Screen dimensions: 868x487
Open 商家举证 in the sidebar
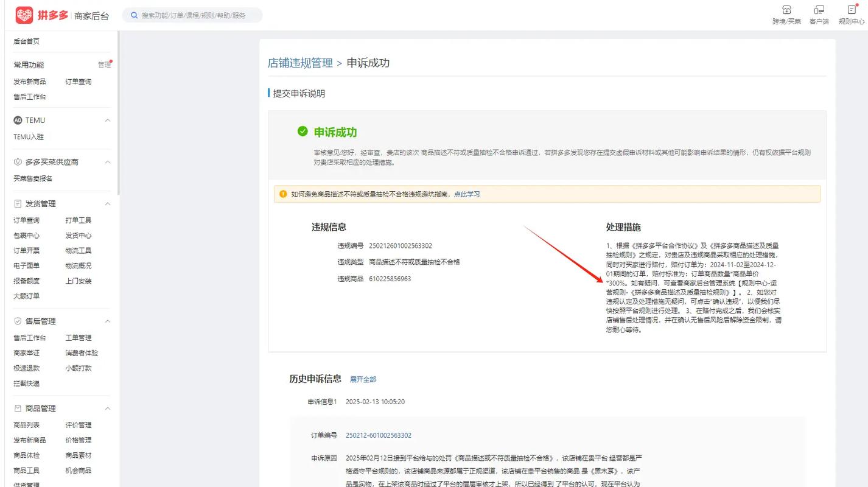click(x=26, y=353)
